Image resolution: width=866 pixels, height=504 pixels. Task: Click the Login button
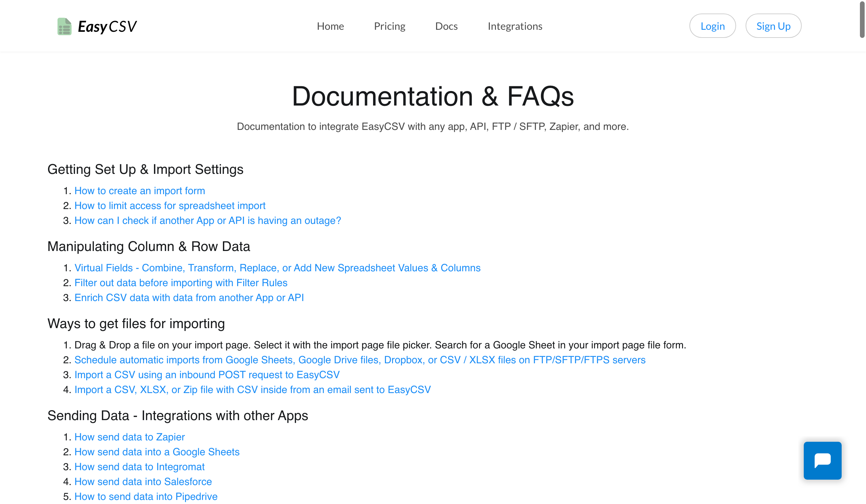click(712, 26)
